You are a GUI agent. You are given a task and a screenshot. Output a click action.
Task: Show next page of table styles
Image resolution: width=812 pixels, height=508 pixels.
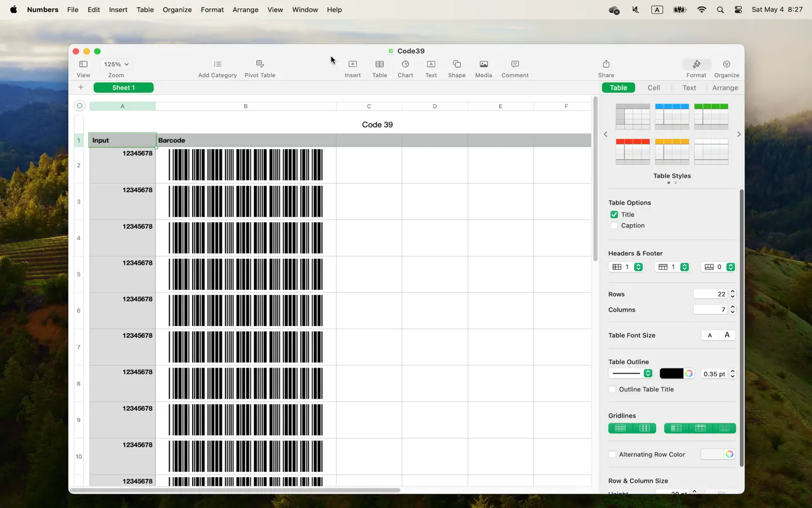(x=738, y=134)
